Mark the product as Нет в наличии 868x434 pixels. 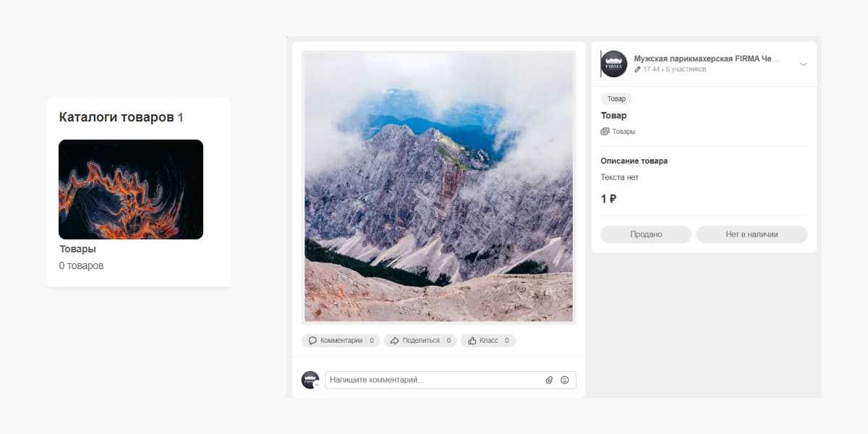(x=752, y=234)
